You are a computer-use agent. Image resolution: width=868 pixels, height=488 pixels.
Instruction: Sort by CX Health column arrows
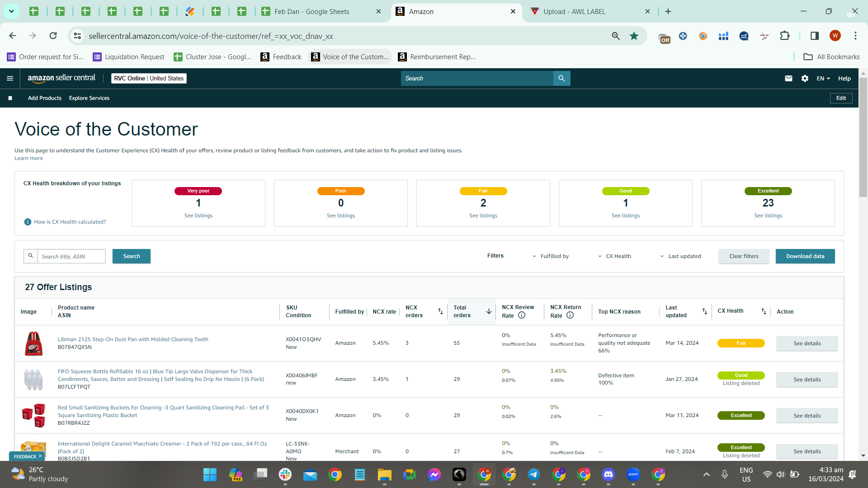[764, 311]
